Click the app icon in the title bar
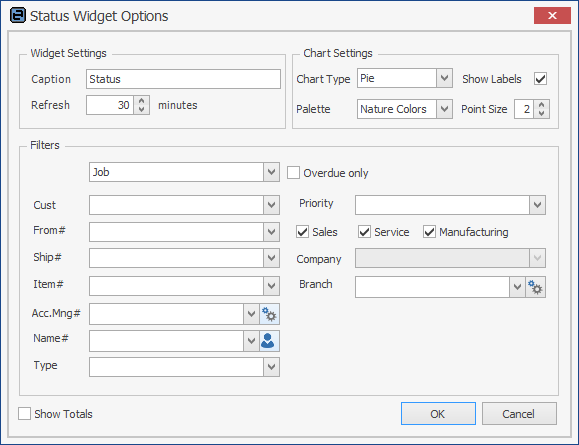 point(18,16)
